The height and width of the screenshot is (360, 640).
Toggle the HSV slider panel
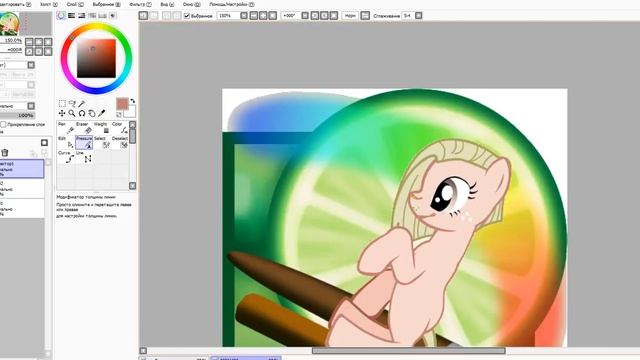tap(82, 16)
